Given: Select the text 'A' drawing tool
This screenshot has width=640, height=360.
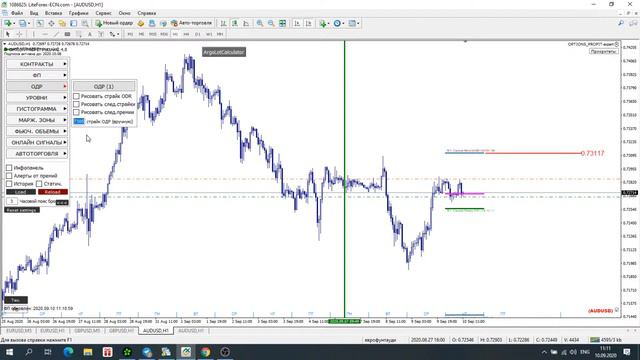Looking at the screenshot, I should tap(90, 34).
